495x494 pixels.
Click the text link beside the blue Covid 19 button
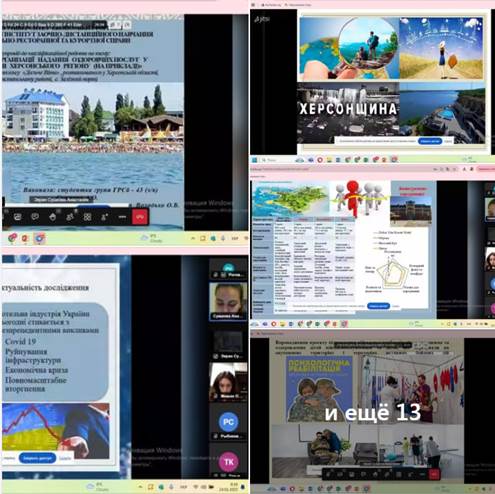tap(65, 458)
